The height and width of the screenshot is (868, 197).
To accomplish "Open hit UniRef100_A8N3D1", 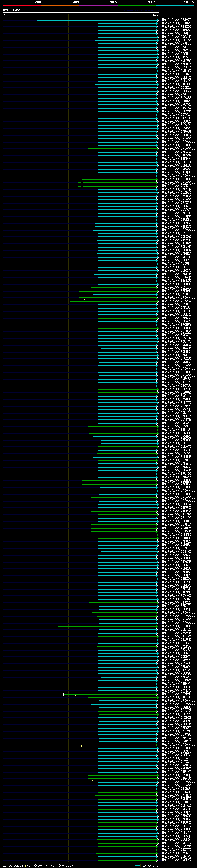I will 177,433.
